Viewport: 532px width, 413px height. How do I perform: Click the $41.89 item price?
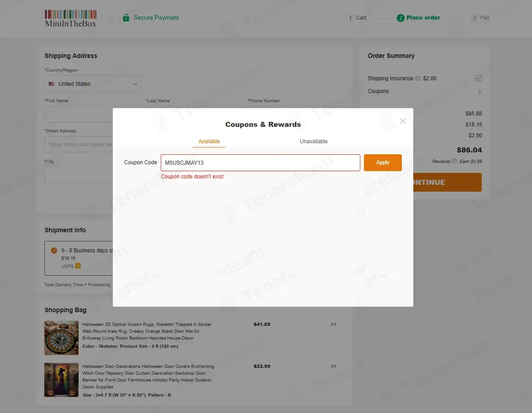coord(262,324)
